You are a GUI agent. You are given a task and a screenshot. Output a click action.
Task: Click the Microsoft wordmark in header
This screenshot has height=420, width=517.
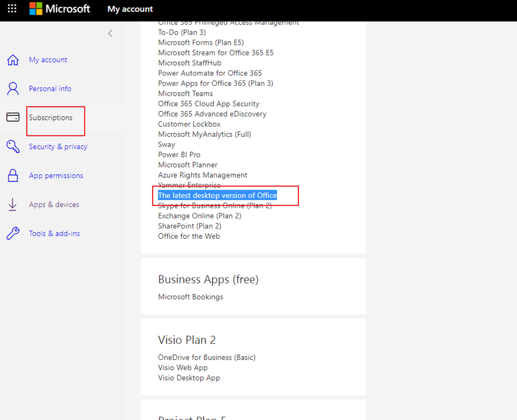coord(67,9)
